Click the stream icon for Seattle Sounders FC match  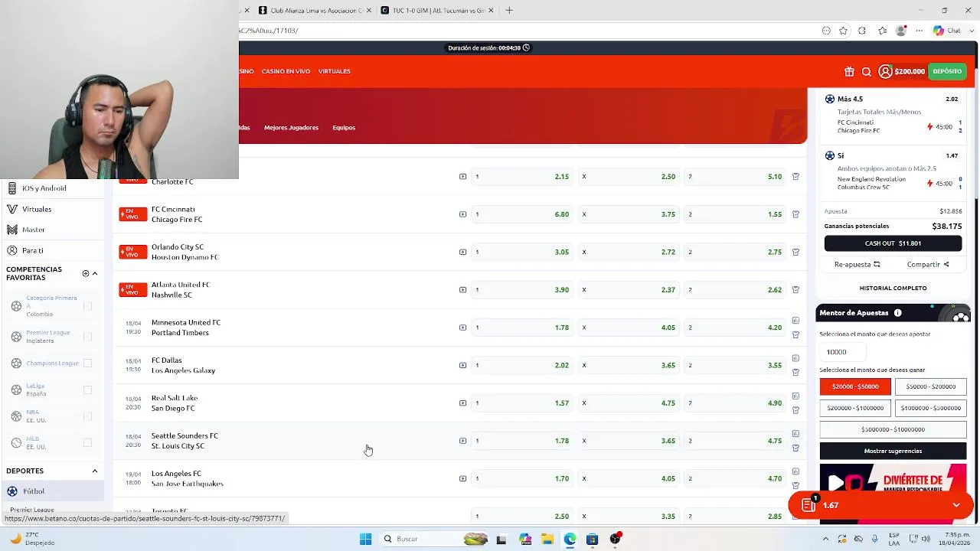462,441
